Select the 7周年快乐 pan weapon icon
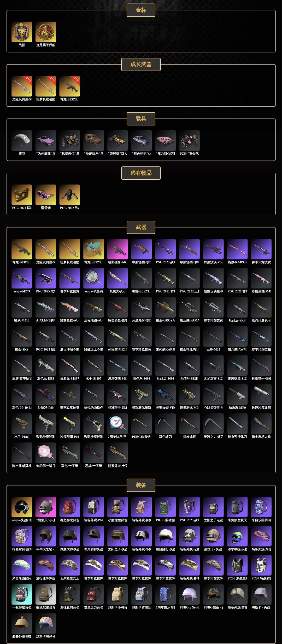The height and width of the screenshot is (644, 282). tap(118, 424)
